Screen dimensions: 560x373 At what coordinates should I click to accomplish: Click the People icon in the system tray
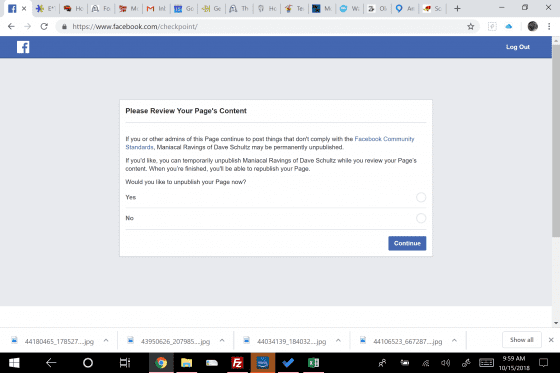click(x=382, y=363)
